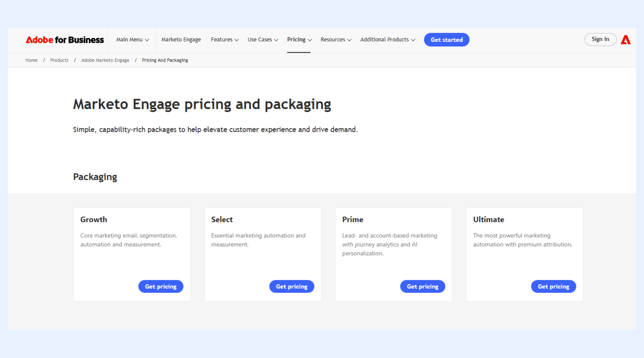644x358 pixels.
Task: Click the Ultimate package card title
Action: click(x=488, y=220)
